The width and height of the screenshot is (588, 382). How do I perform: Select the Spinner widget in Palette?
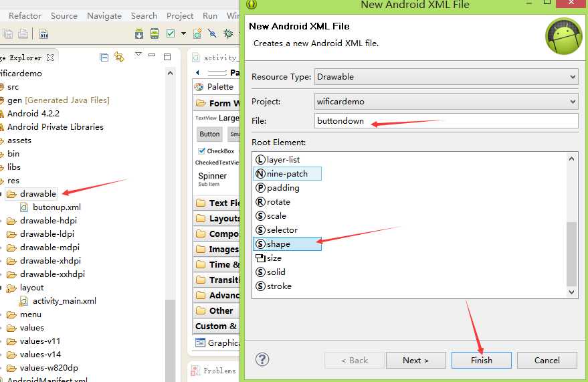(x=213, y=179)
